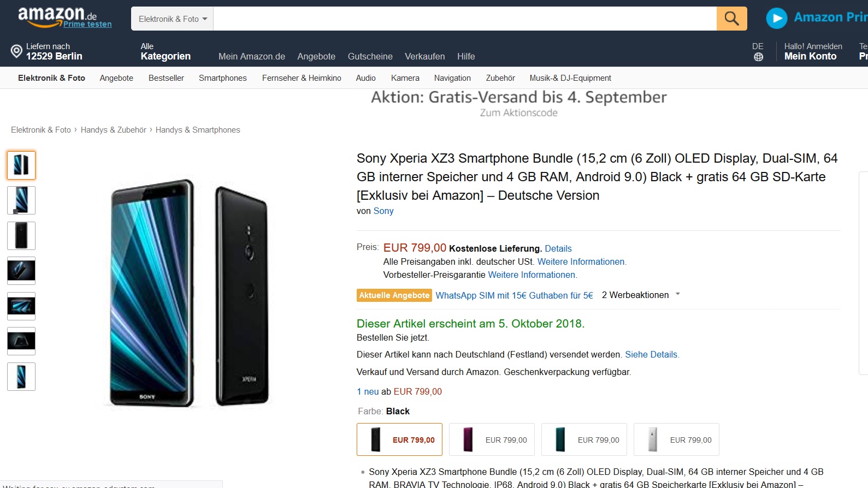Click the Amazon Prime play icon

[x=776, y=18]
